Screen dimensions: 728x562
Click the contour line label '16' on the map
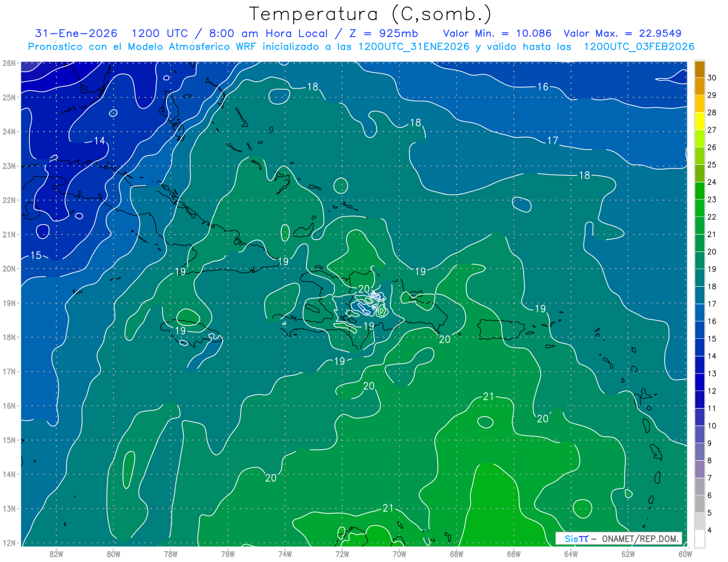[542, 87]
